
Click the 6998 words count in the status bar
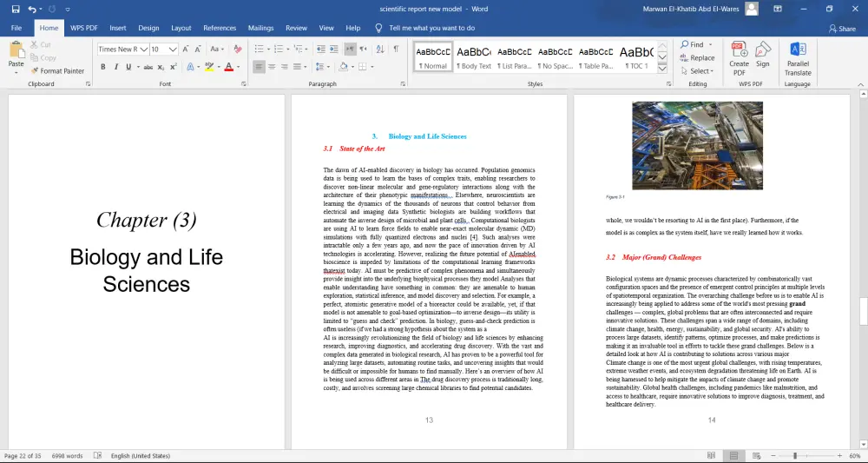(67, 456)
